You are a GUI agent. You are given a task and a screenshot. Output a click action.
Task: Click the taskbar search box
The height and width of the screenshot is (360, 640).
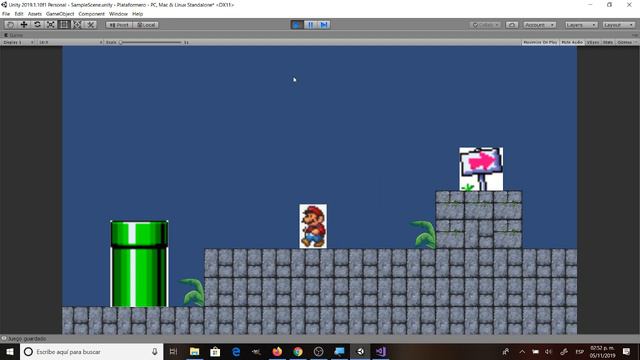pyautogui.click(x=91, y=351)
